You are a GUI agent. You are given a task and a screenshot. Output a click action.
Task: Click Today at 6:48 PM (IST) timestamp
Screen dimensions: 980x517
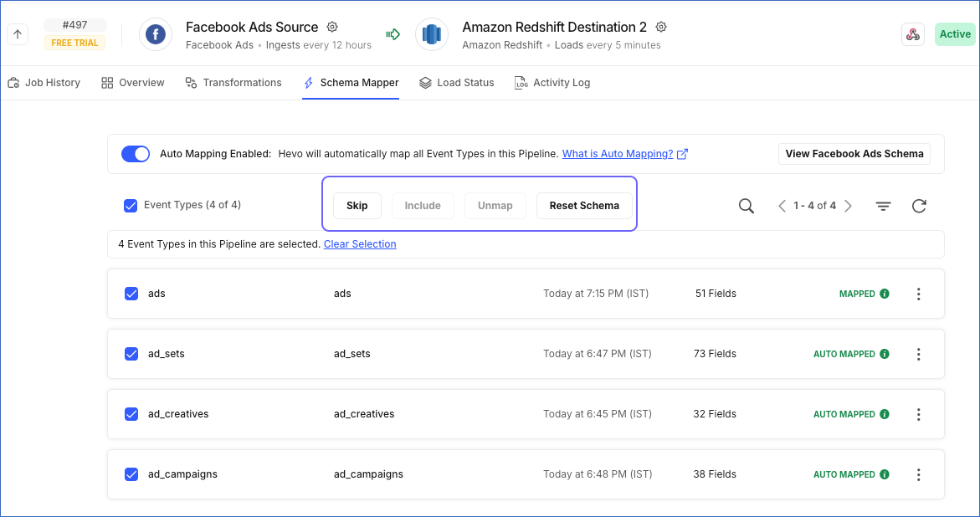pos(598,473)
